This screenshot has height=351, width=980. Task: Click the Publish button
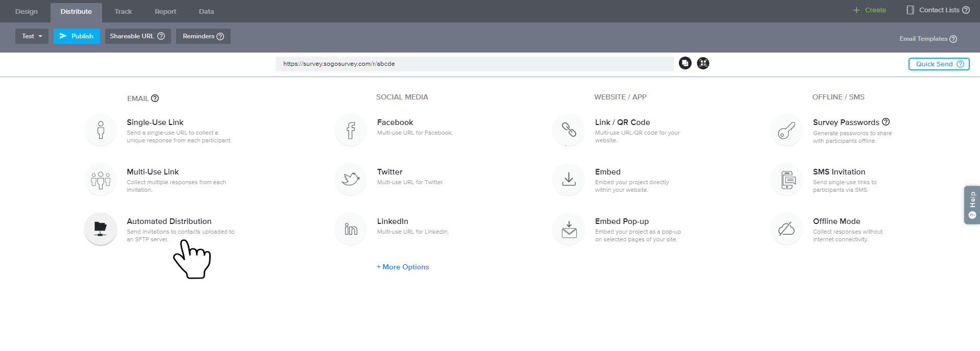77,36
